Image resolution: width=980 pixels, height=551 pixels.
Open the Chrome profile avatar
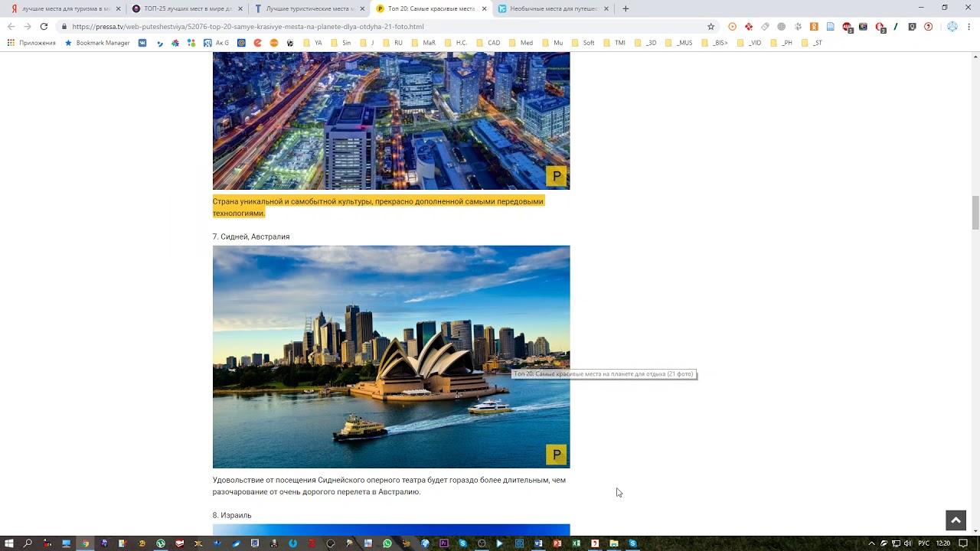952,26
